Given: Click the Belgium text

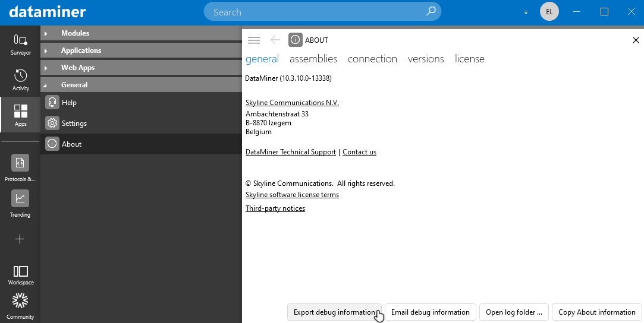Looking at the screenshot, I should pos(258,132).
